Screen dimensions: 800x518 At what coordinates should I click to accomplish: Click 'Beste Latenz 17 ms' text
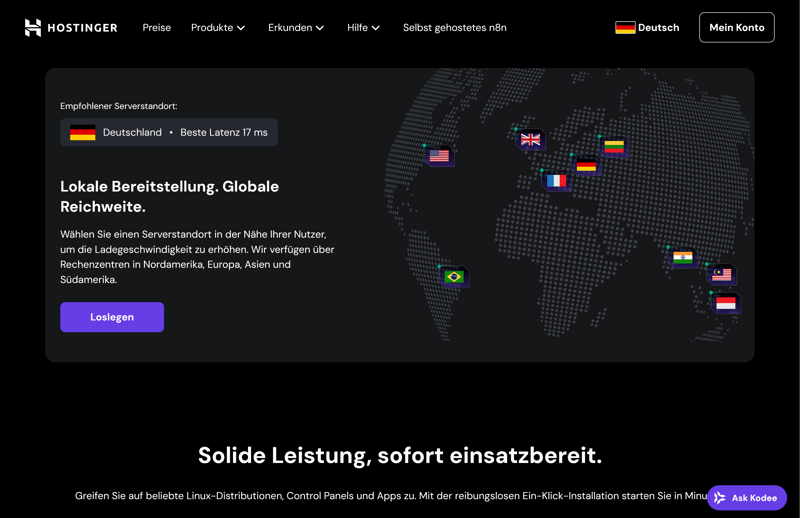(x=224, y=133)
